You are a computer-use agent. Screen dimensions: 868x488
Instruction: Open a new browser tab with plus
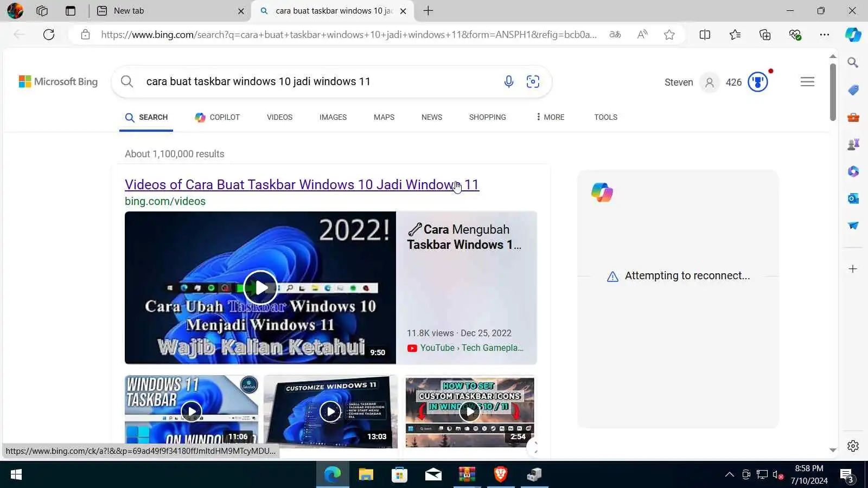(x=428, y=11)
